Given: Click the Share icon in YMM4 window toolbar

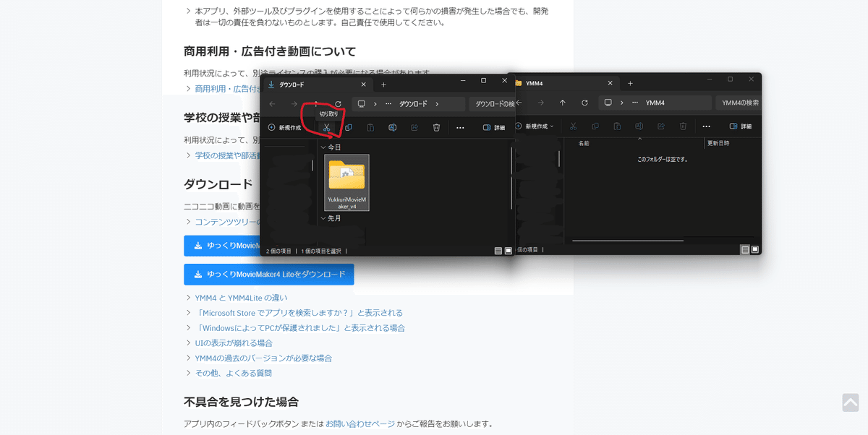Looking at the screenshot, I should coord(661,126).
